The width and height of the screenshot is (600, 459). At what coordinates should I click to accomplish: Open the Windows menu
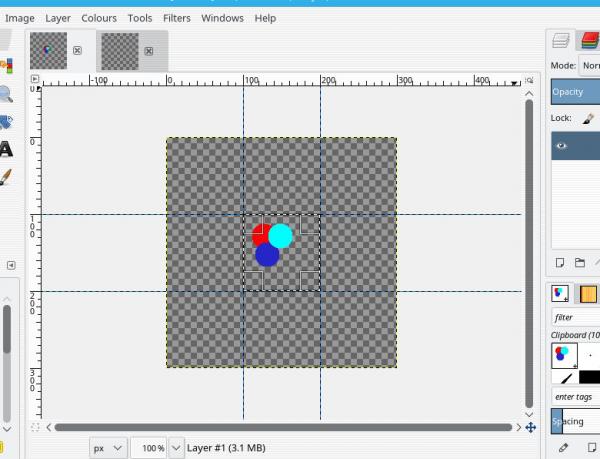click(222, 18)
